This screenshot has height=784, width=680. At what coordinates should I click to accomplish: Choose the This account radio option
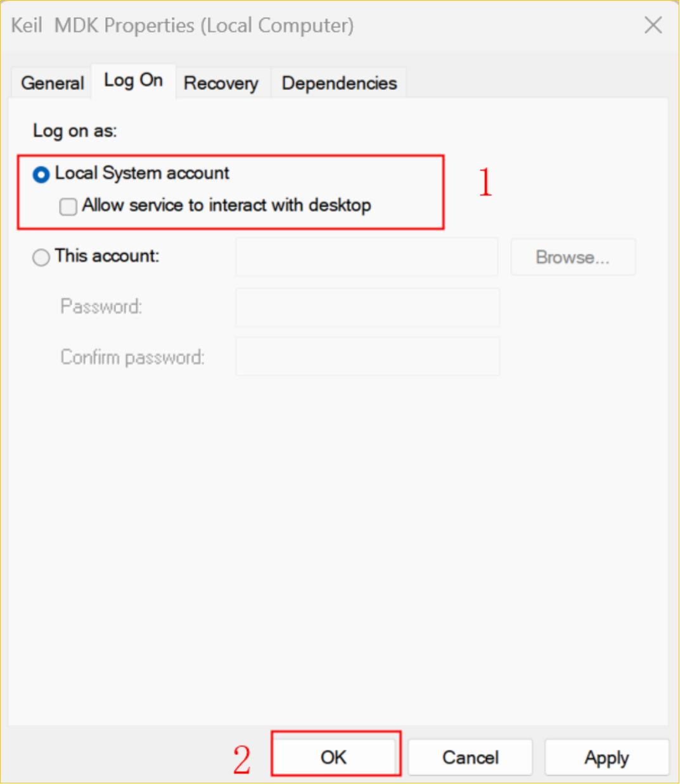(41, 258)
